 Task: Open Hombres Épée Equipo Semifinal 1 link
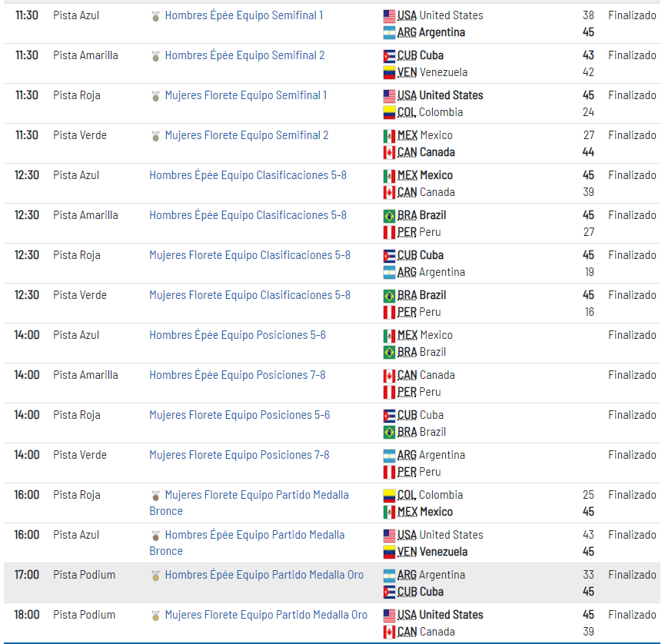point(244,15)
